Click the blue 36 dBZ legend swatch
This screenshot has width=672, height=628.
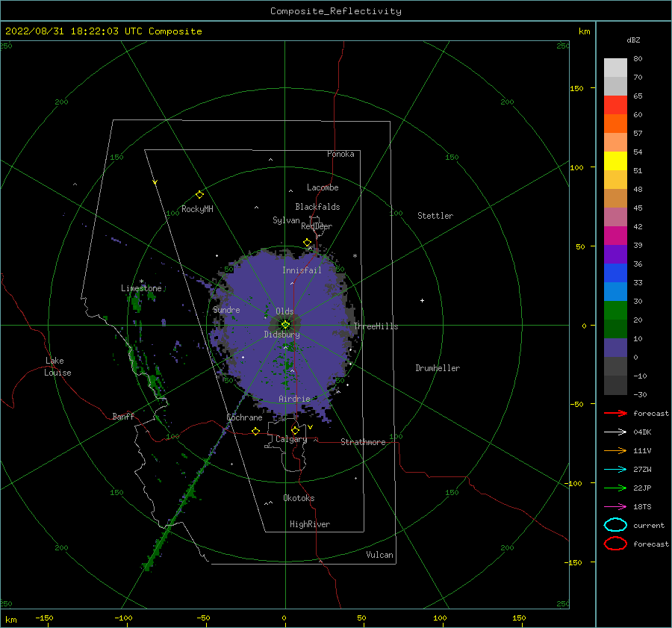[x=615, y=273]
